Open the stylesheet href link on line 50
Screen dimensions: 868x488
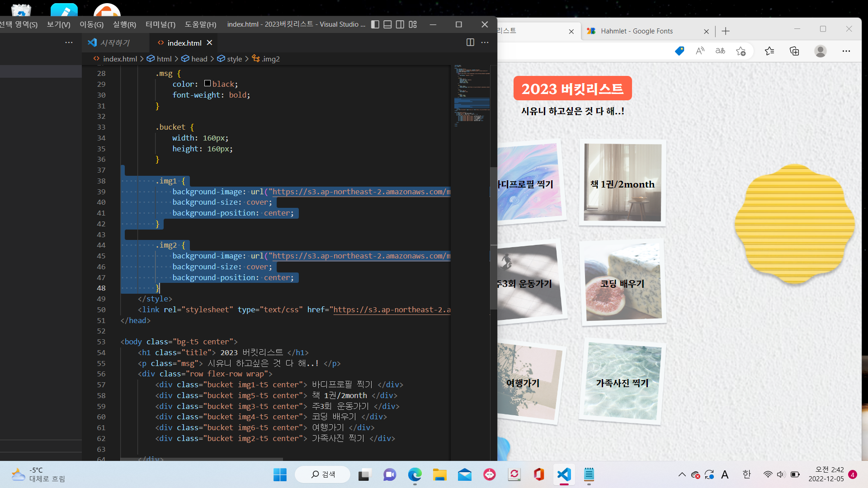click(392, 310)
